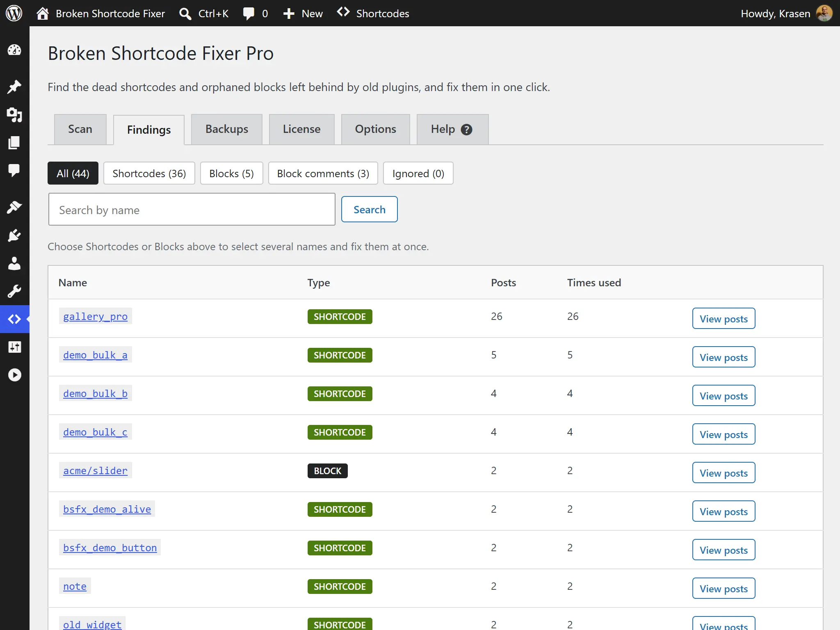The width and height of the screenshot is (840, 630).
Task: Filter by Block comments (3)
Action: coord(323,173)
